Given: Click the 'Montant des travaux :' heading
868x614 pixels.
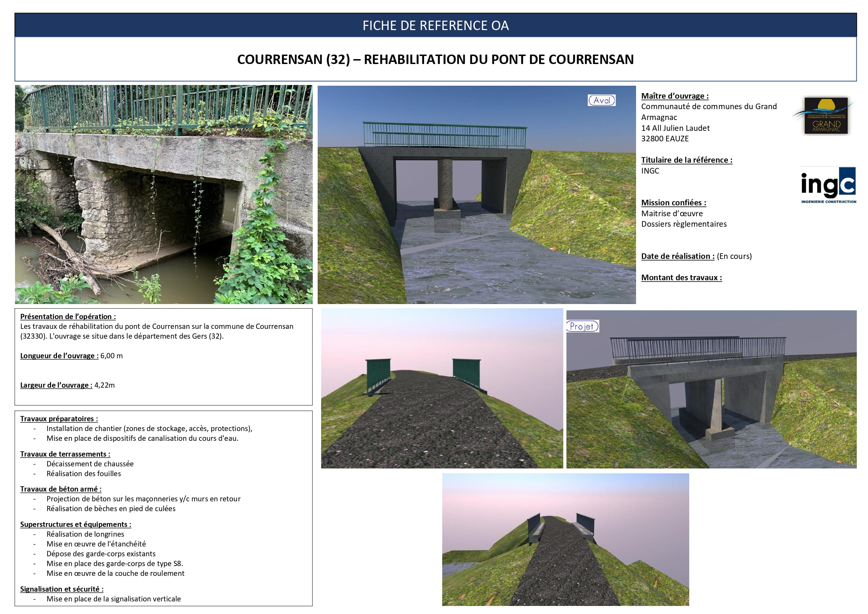Looking at the screenshot, I should tap(682, 277).
